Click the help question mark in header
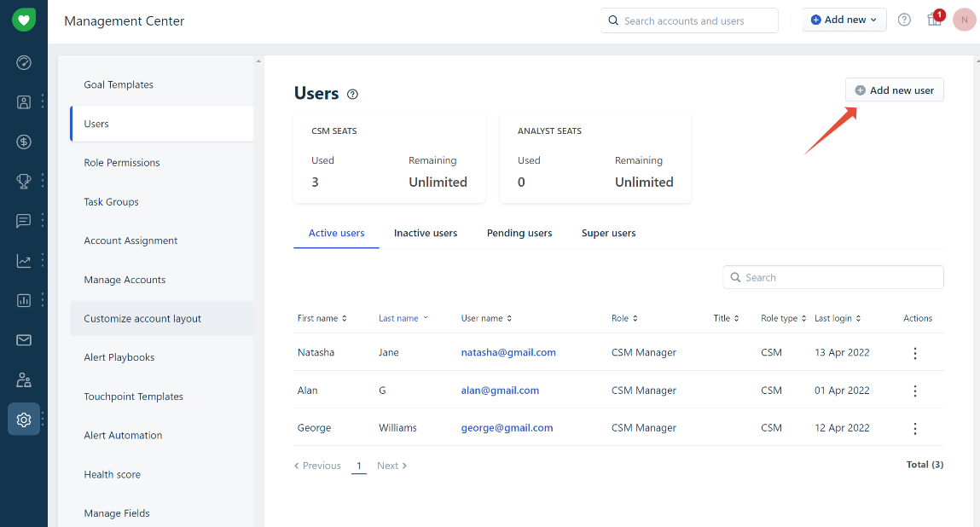 click(904, 20)
